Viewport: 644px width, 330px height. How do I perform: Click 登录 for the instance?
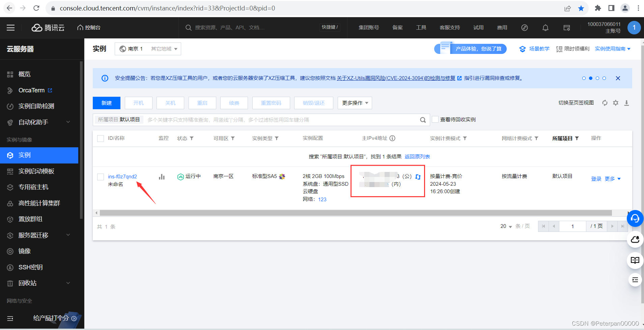[x=596, y=179]
